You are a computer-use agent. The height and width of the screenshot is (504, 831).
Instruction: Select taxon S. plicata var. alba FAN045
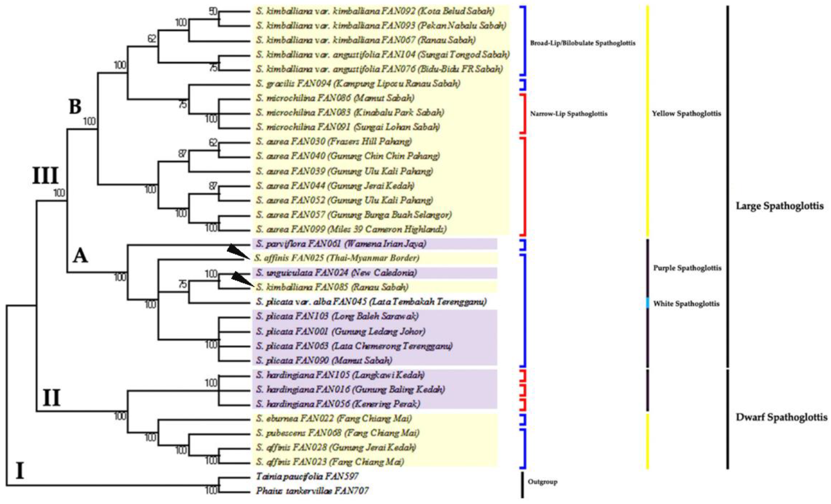click(x=371, y=301)
